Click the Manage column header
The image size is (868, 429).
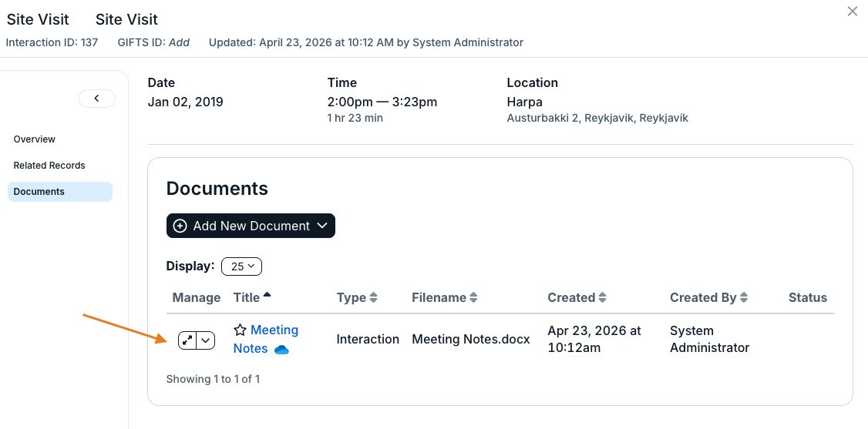pos(197,297)
